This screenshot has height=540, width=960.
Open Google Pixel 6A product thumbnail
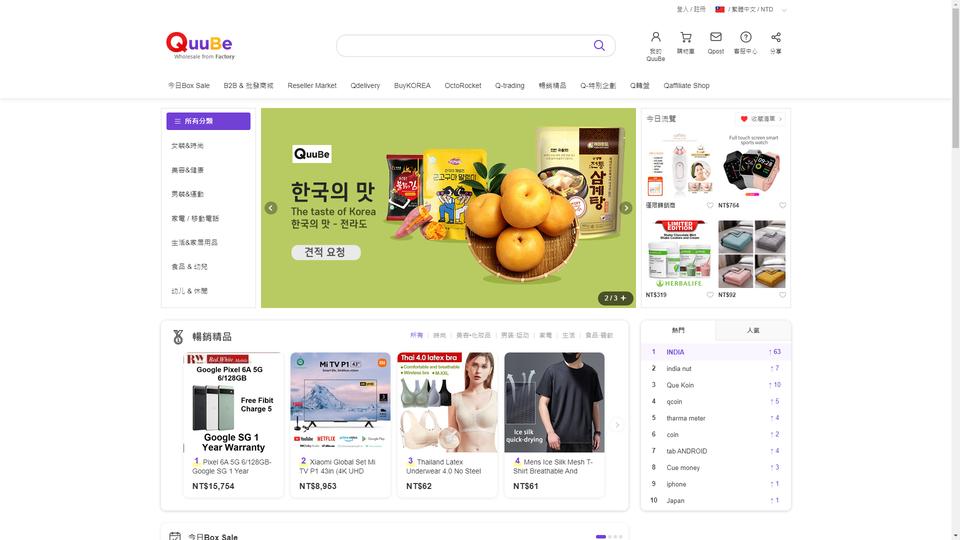click(x=233, y=402)
